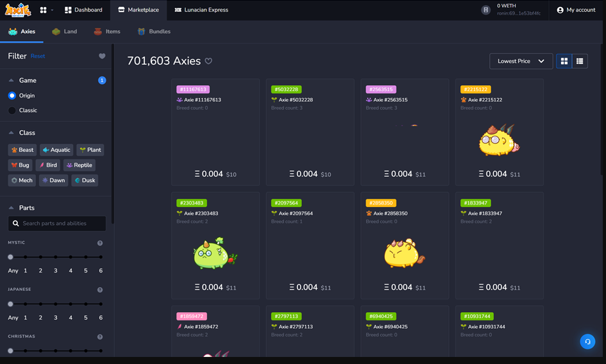The image size is (606, 364).
Task: Collapse the Class filter section
Action: [11, 133]
